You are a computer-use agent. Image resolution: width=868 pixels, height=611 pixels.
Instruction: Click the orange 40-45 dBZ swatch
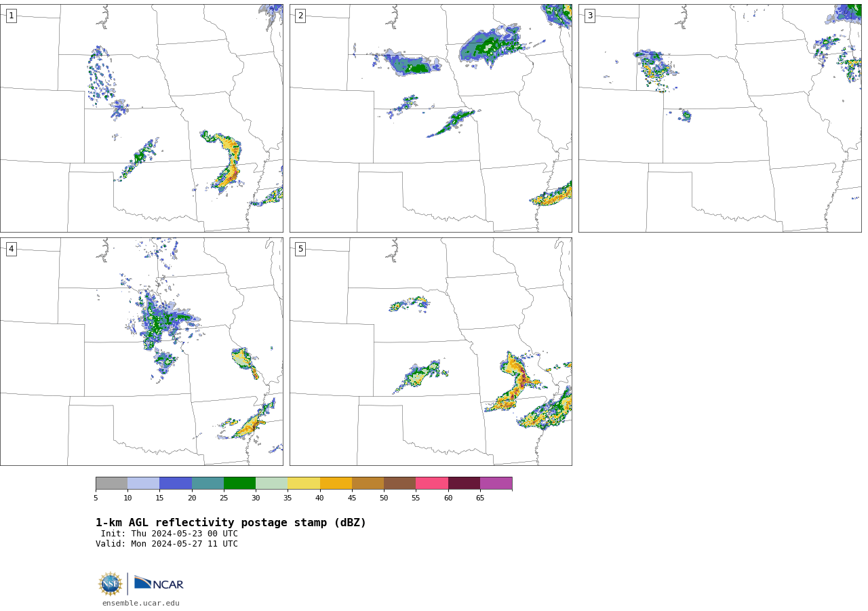(336, 484)
